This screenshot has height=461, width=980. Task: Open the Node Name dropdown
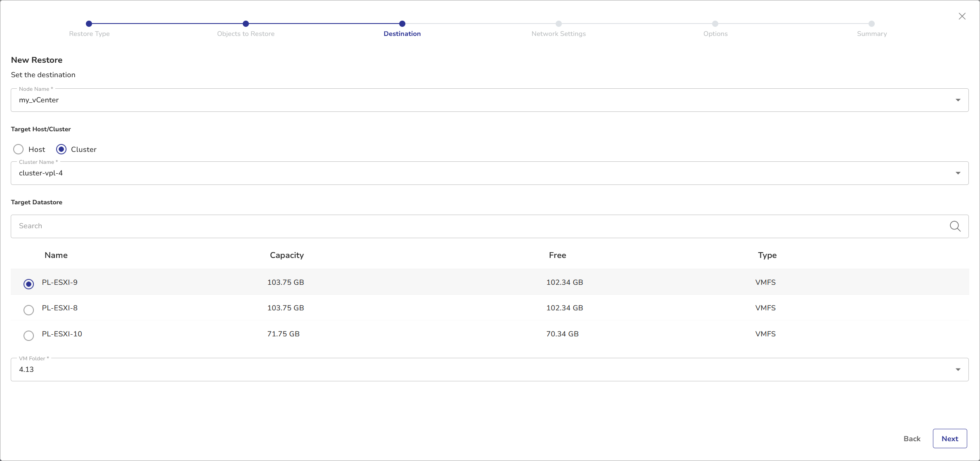click(958, 100)
